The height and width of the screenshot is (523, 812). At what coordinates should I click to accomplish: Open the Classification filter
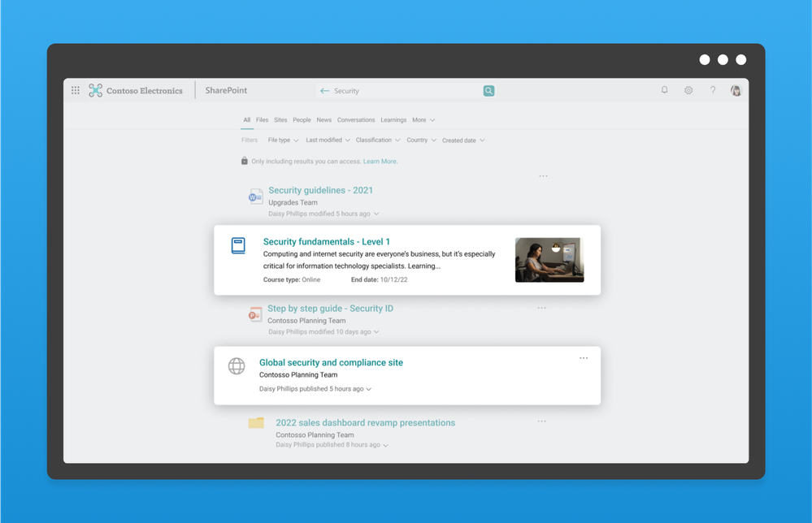pos(378,140)
